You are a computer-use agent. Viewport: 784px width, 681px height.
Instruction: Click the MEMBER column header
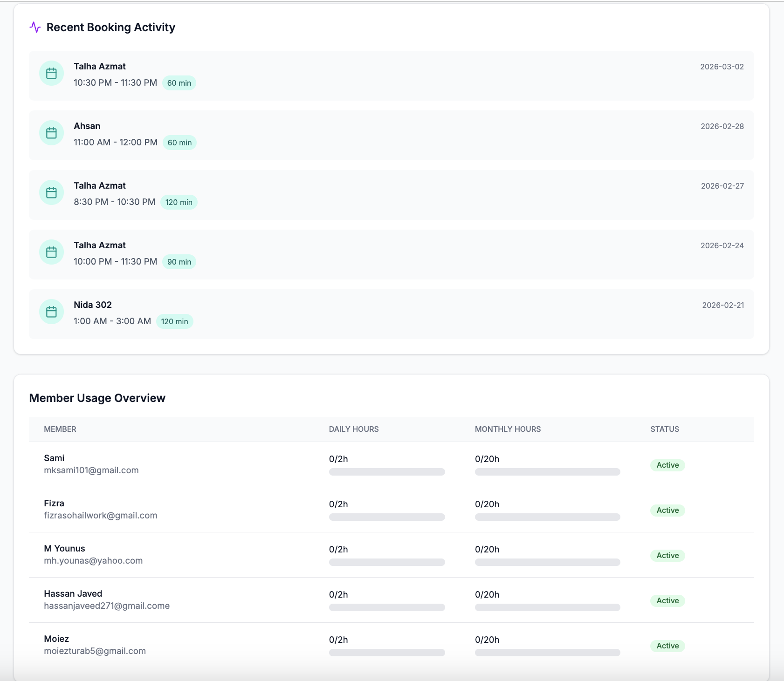[60, 429]
